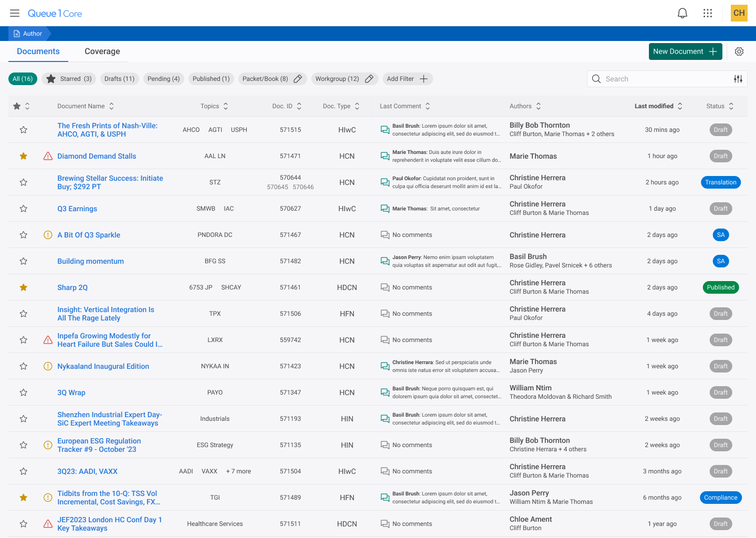The width and height of the screenshot is (756, 538).
Task: Edit the Packet/Book filter pencil icon
Action: (298, 79)
